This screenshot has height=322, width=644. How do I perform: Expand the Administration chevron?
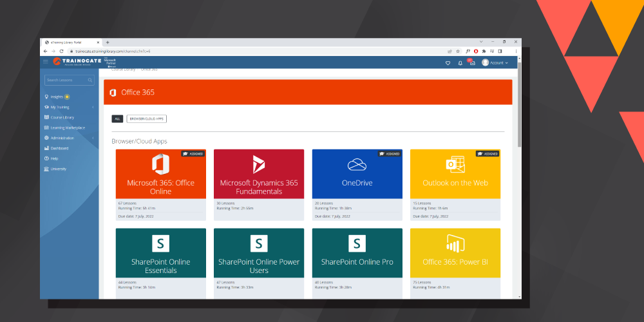93,138
